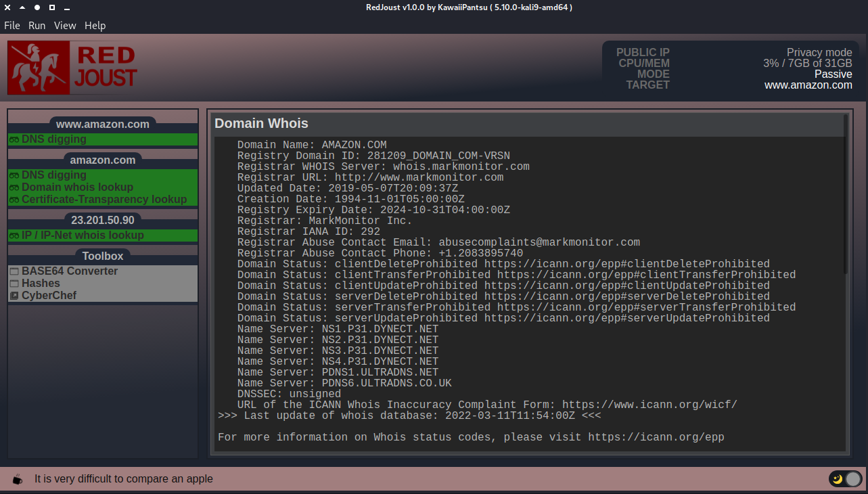Click the clientUpdateProhibited status line
868x494 pixels.
(503, 286)
